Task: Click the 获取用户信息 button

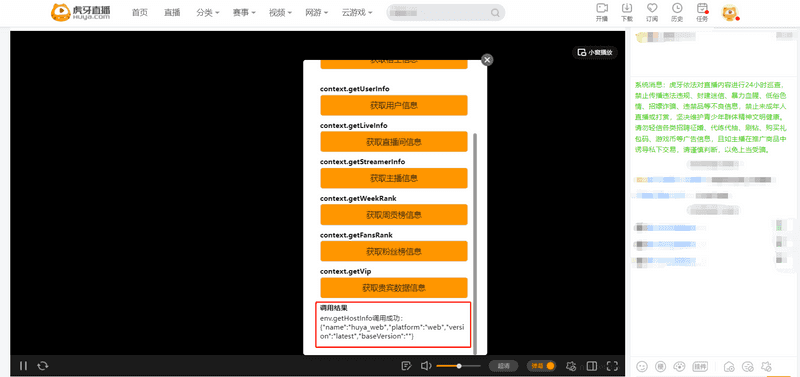Action: click(394, 106)
